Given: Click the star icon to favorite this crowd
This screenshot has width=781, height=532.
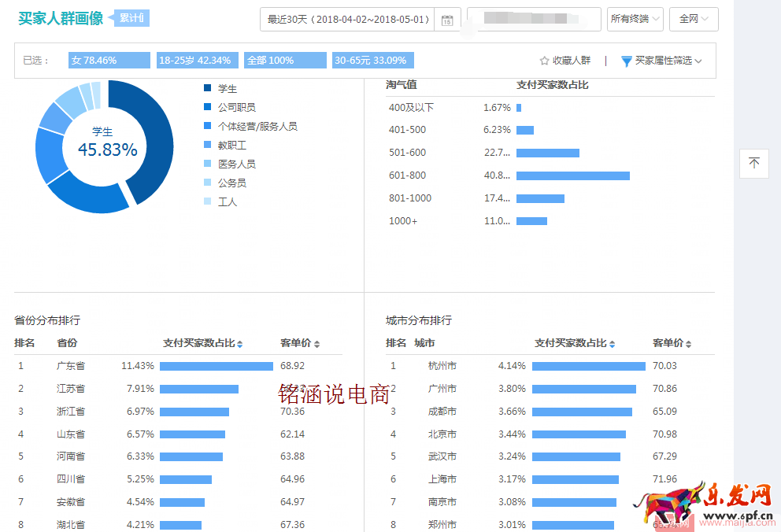Looking at the screenshot, I should 544,61.
